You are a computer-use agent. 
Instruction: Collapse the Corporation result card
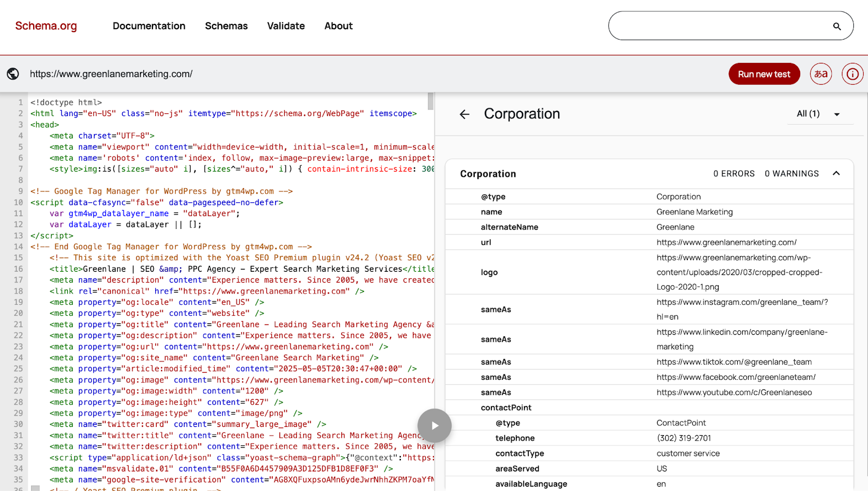(836, 174)
